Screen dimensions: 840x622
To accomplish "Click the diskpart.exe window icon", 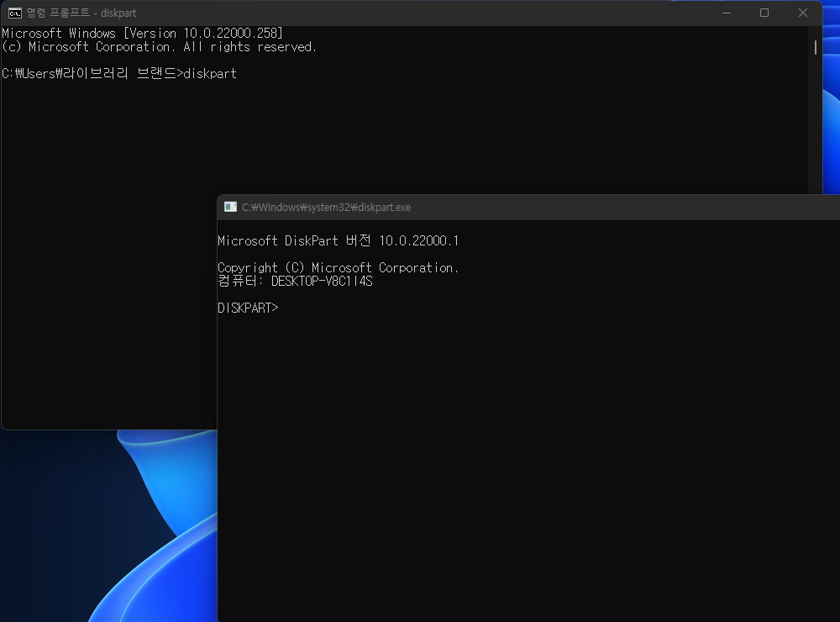I will pos(230,207).
